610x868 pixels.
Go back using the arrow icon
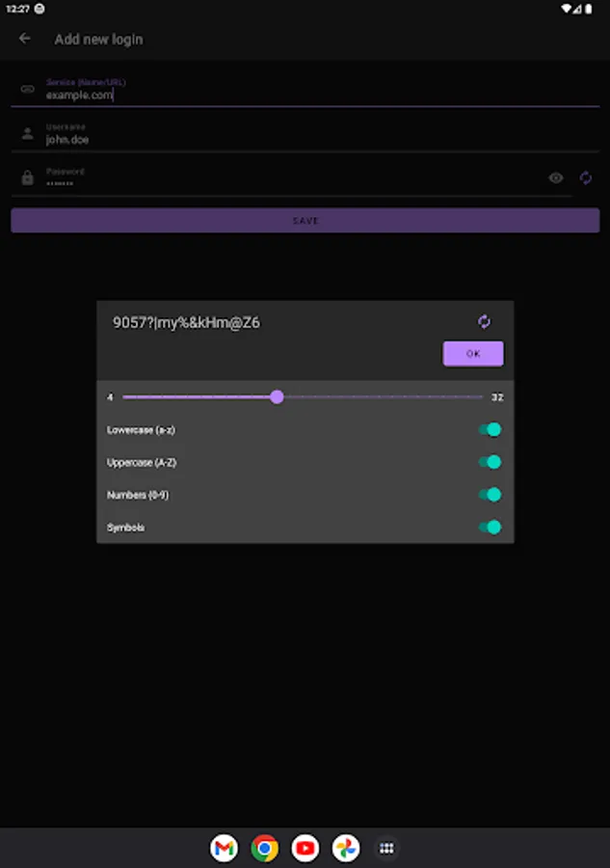pyautogui.click(x=24, y=39)
